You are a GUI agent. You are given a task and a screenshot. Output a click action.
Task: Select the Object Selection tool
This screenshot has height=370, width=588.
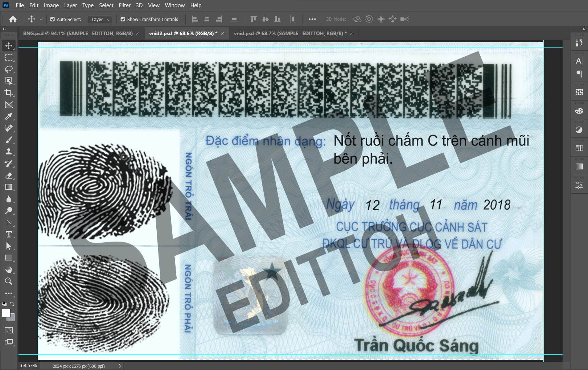pos(9,81)
